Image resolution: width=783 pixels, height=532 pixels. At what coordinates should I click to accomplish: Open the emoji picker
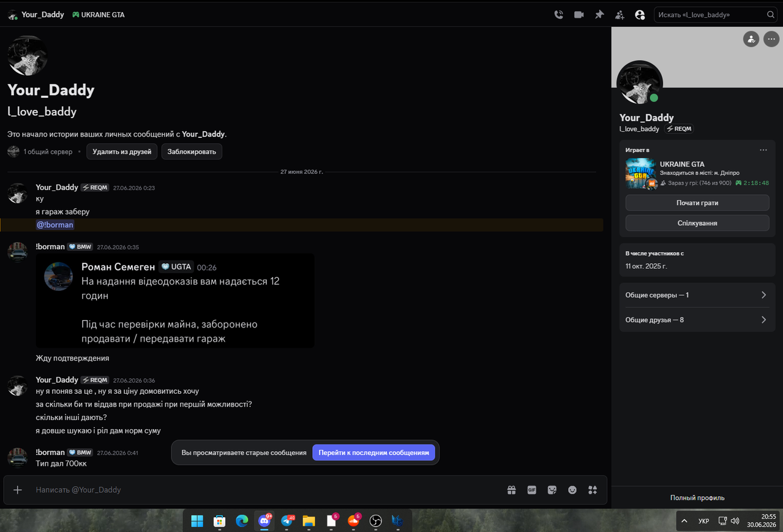(572, 490)
